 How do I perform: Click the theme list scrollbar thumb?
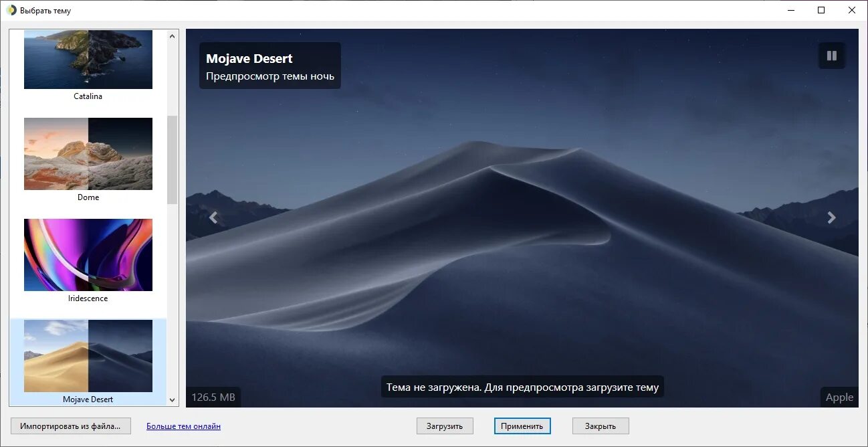click(173, 159)
